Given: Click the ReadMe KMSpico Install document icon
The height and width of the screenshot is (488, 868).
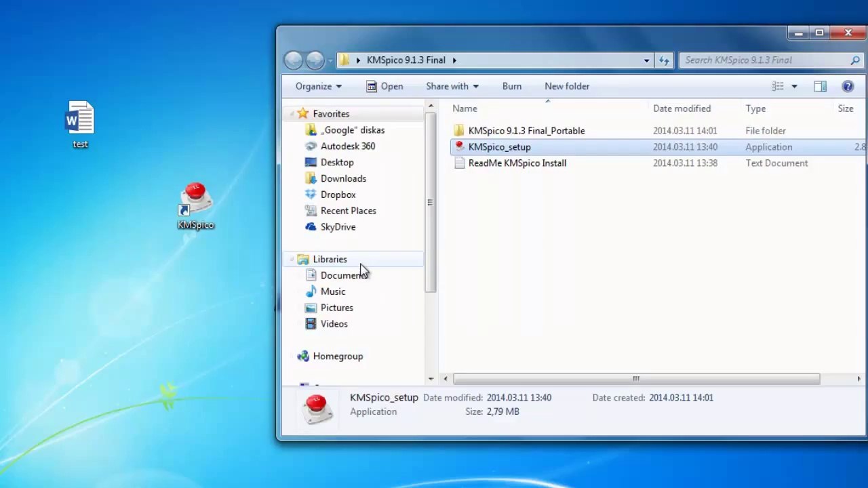Looking at the screenshot, I should [x=459, y=163].
